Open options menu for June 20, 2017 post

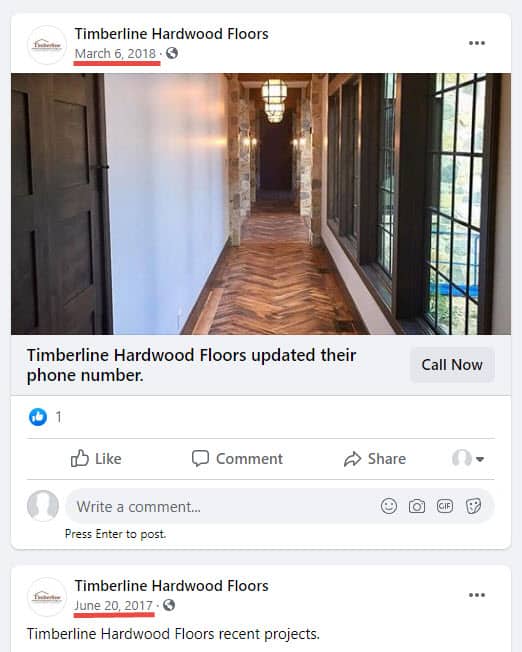477,595
